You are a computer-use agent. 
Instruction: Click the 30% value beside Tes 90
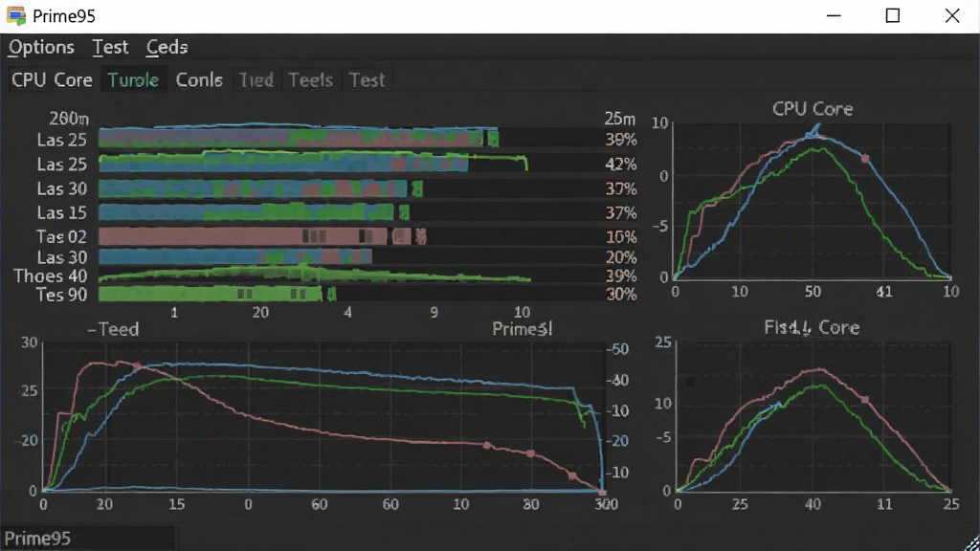coord(620,295)
